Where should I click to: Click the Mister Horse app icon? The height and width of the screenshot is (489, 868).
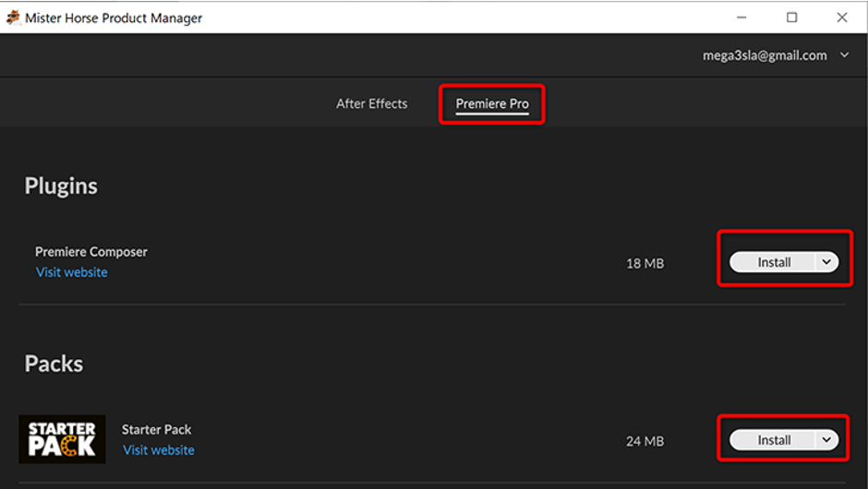(x=13, y=18)
